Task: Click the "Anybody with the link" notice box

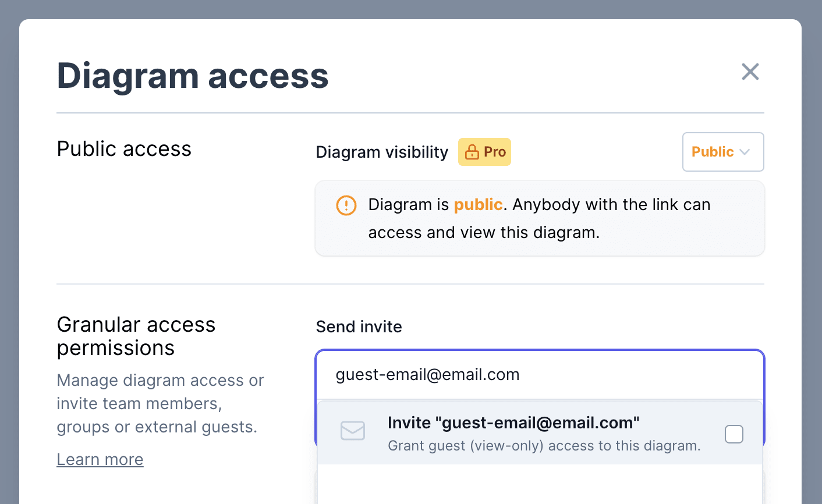Action: [x=540, y=218]
